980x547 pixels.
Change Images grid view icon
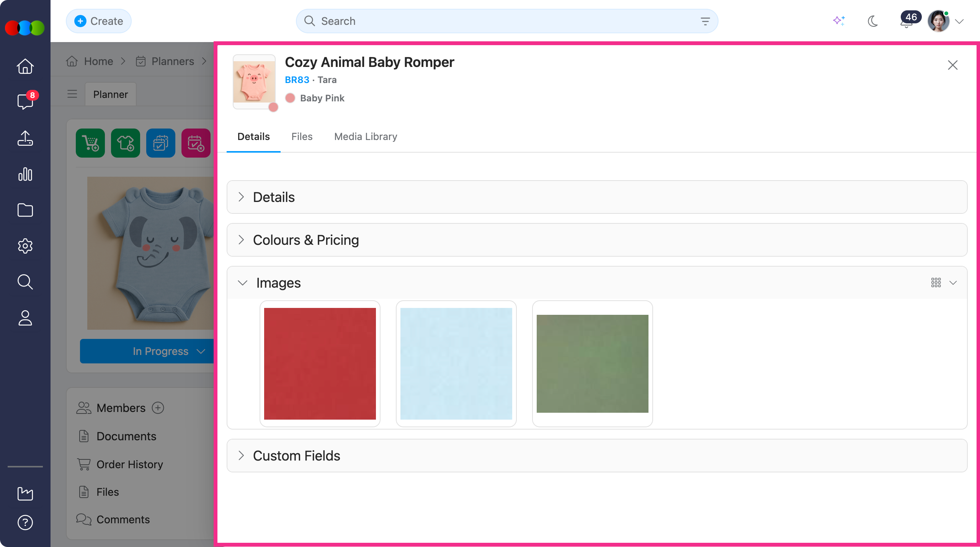point(936,283)
